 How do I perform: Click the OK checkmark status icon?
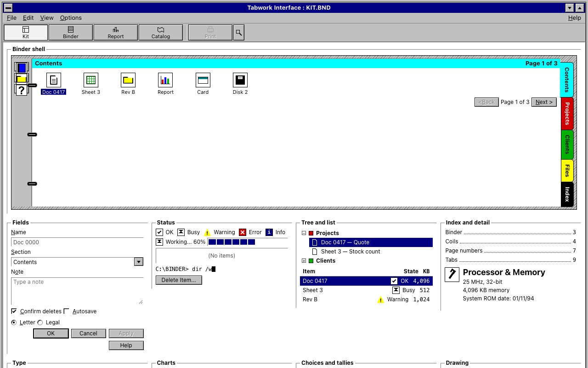[x=159, y=232]
